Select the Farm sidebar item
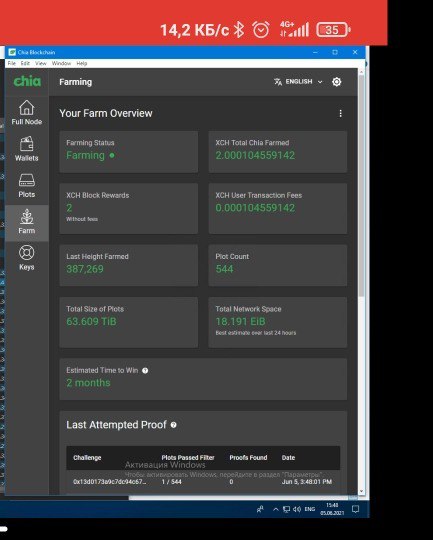 tap(27, 222)
